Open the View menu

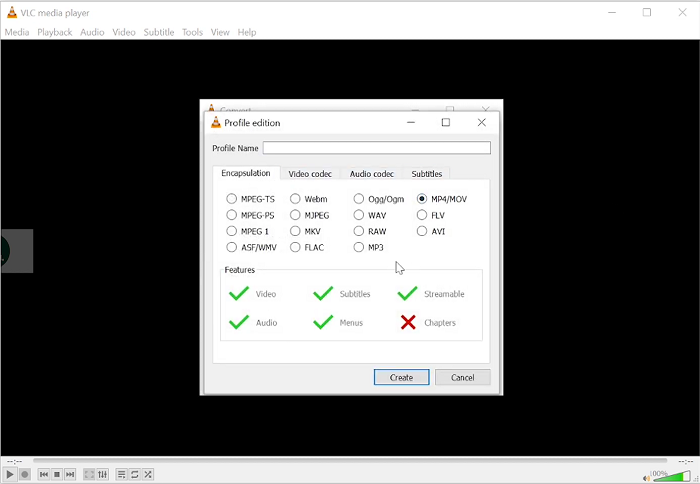[220, 32]
